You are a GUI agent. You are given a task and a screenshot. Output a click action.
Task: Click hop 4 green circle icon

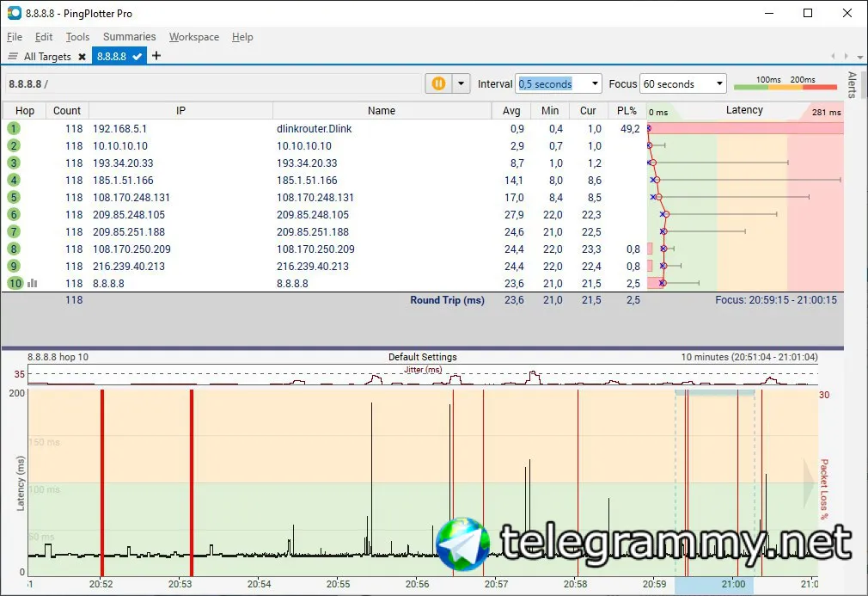pyautogui.click(x=14, y=180)
